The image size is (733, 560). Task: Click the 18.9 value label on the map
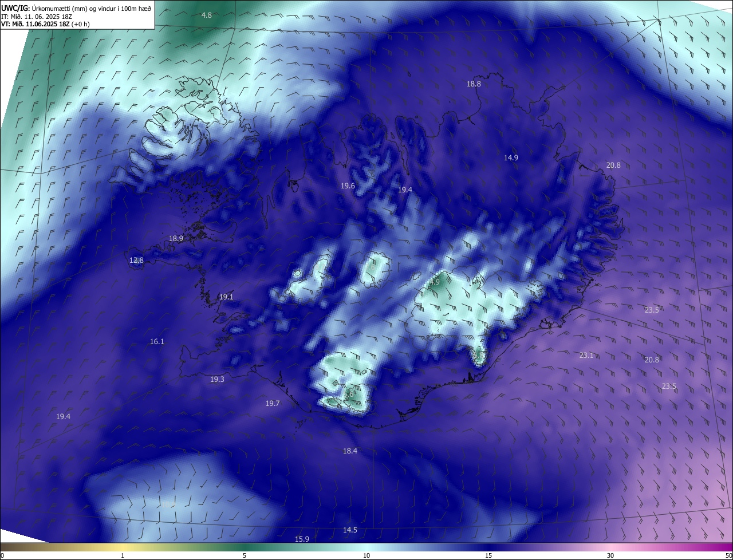(x=176, y=239)
